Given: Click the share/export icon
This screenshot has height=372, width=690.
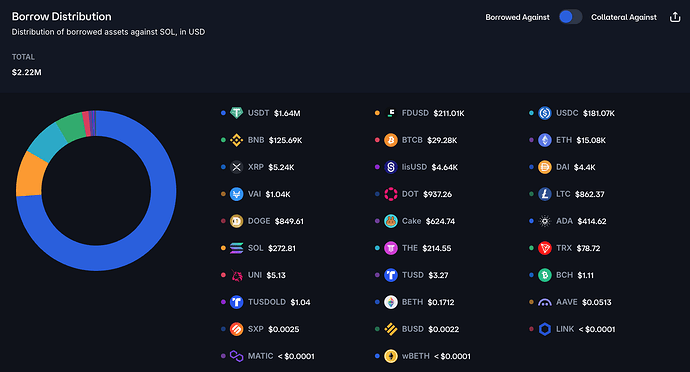Looking at the screenshot, I should click(x=675, y=17).
